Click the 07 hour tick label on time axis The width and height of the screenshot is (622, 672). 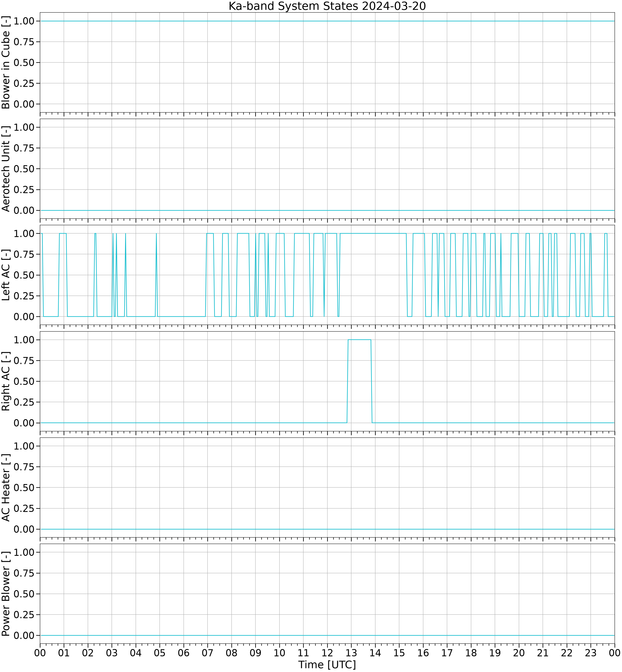(x=208, y=653)
